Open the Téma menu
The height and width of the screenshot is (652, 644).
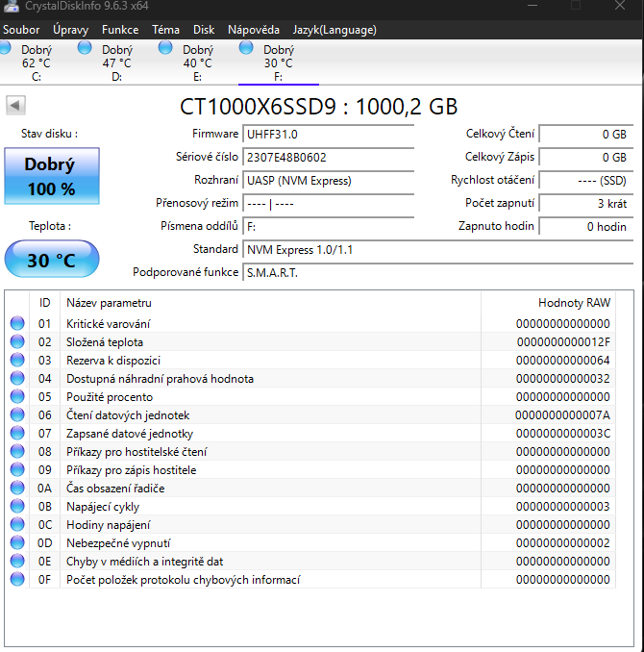[165, 30]
